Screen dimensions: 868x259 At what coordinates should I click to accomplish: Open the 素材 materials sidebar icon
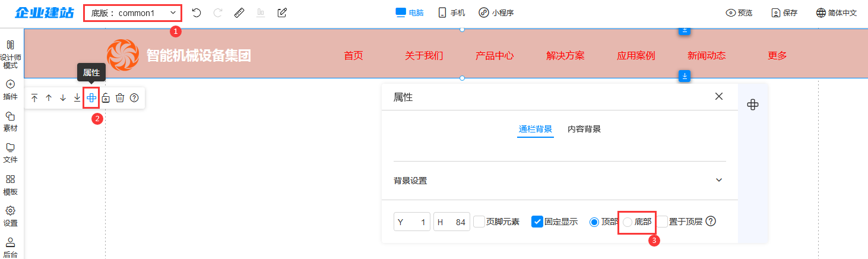pos(10,121)
